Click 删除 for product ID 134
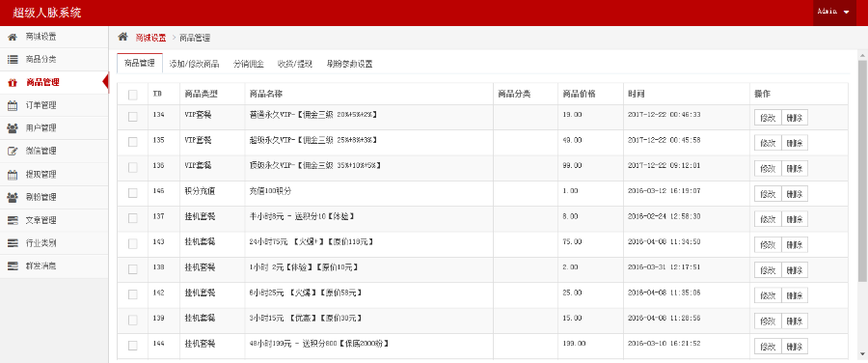This screenshot has width=868, height=363. click(x=795, y=118)
